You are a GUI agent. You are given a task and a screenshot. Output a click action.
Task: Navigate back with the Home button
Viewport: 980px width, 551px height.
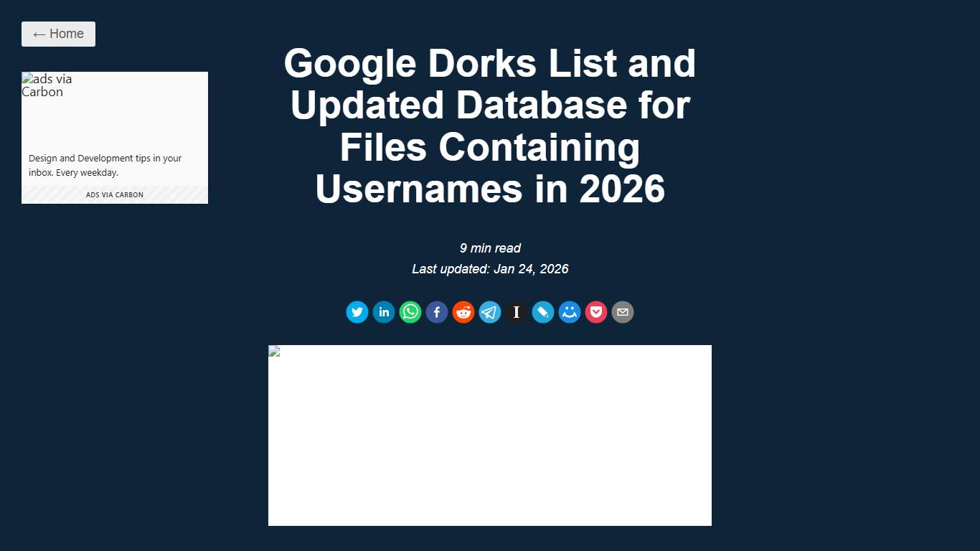(58, 34)
